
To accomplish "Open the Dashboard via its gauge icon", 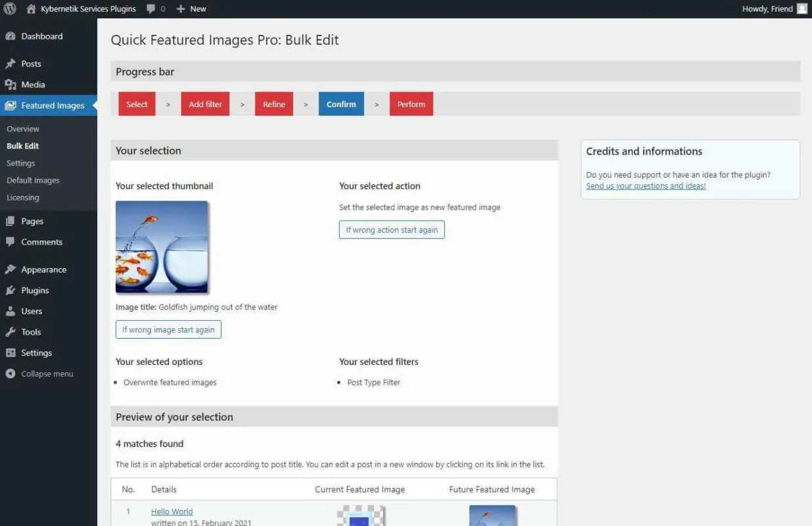I will click(11, 36).
